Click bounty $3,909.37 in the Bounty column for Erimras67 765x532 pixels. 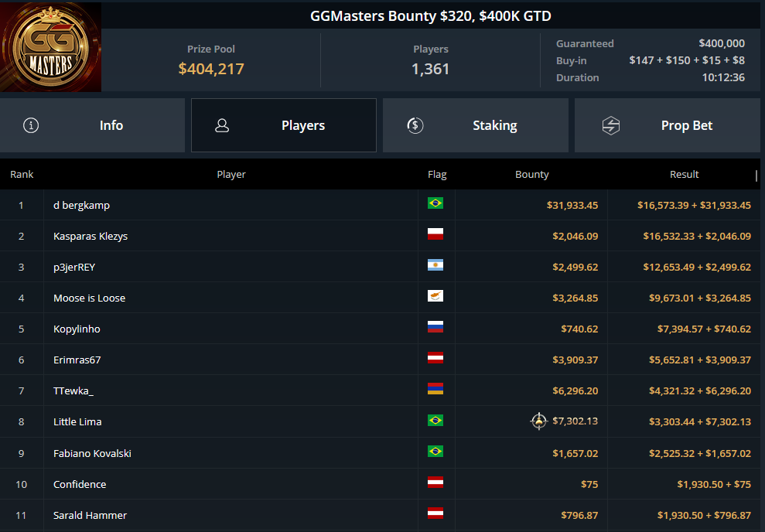point(575,360)
